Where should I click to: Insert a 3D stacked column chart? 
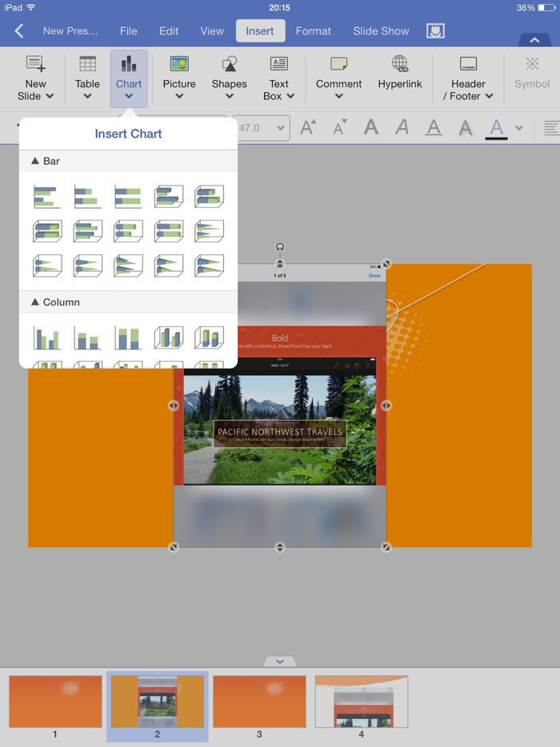point(210,338)
